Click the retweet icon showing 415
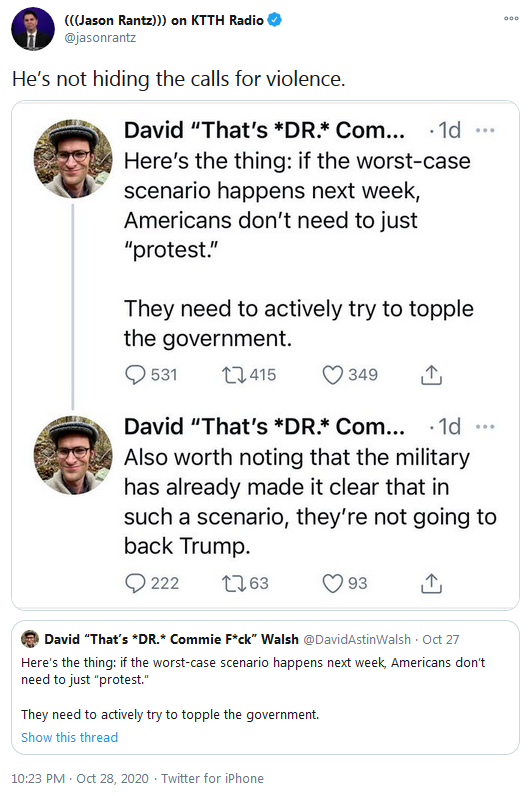The height and width of the screenshot is (796, 529). pos(234,375)
